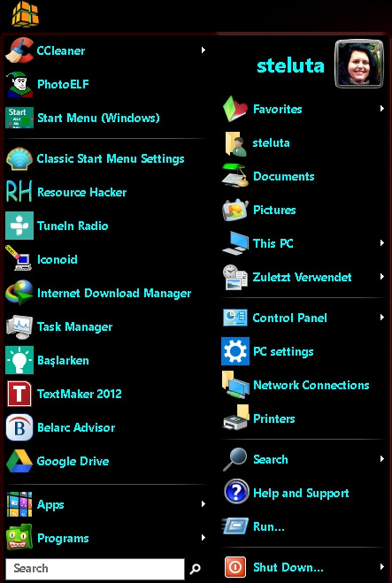Click the Belarc Advisor B icon
392x583 pixels.
pos(19,427)
